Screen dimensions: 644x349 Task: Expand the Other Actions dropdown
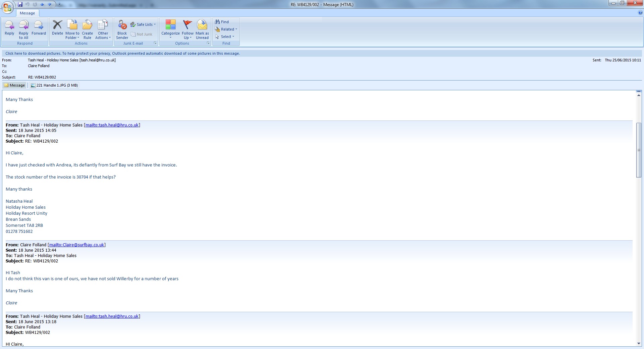(103, 35)
